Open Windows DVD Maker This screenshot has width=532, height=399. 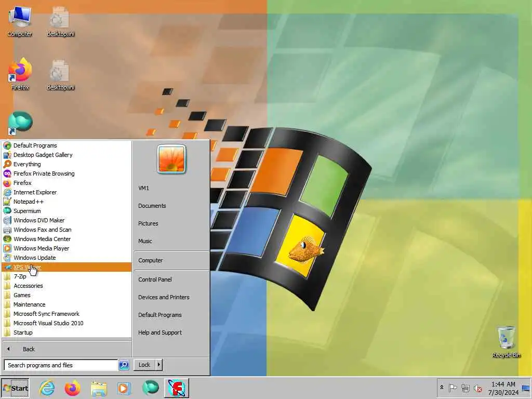(66, 220)
